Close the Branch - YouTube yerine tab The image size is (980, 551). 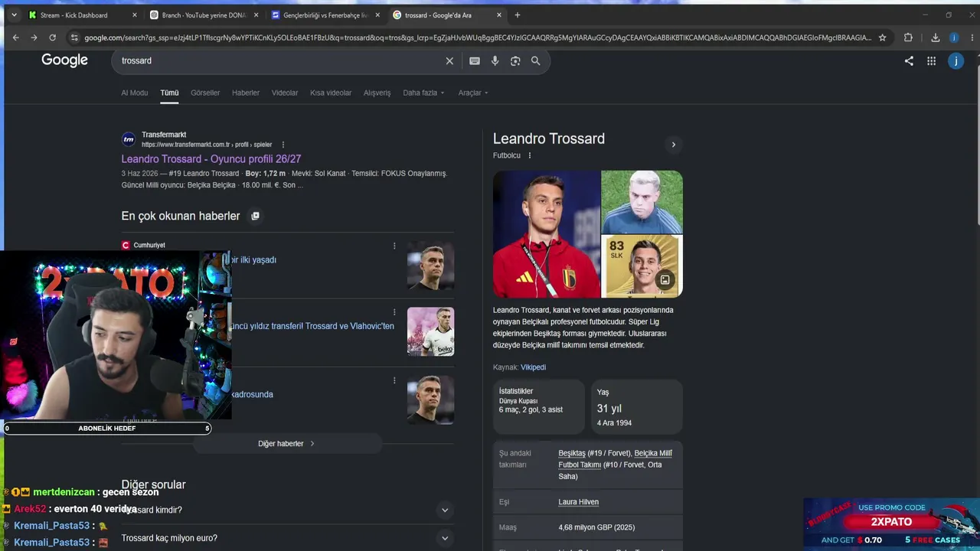(x=256, y=15)
